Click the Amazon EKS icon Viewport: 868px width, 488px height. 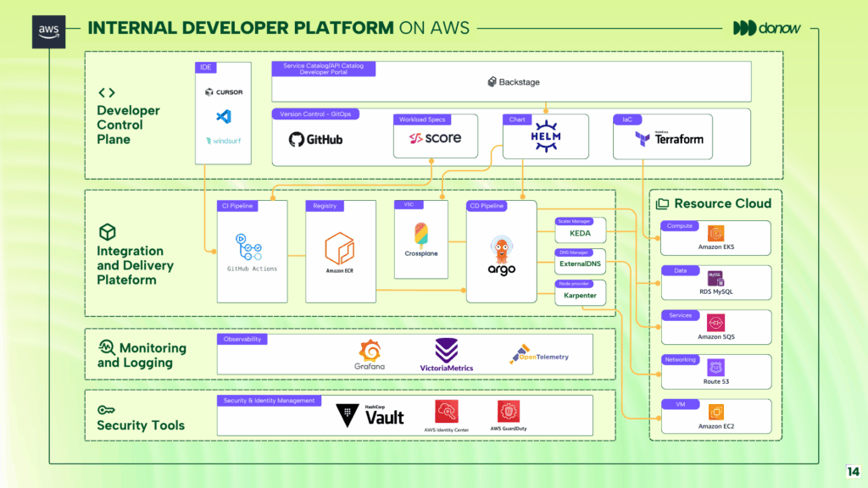tap(715, 234)
